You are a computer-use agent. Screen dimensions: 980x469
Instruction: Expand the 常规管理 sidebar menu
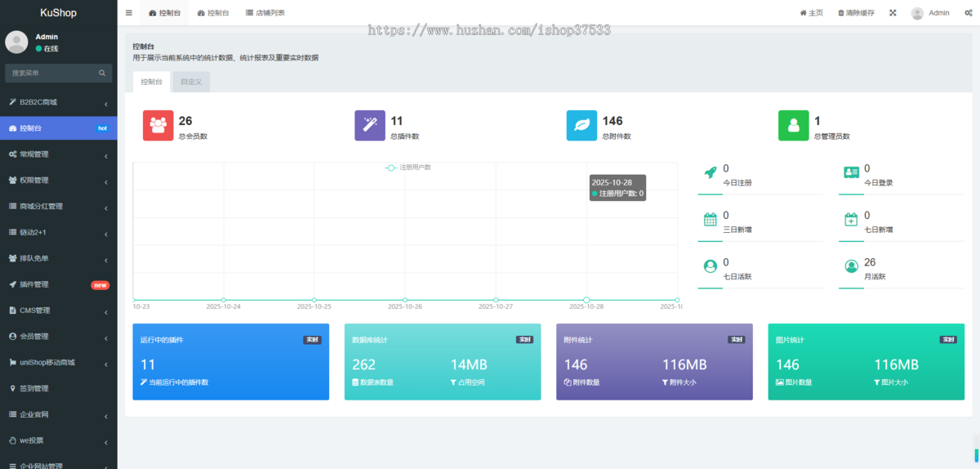pos(57,154)
